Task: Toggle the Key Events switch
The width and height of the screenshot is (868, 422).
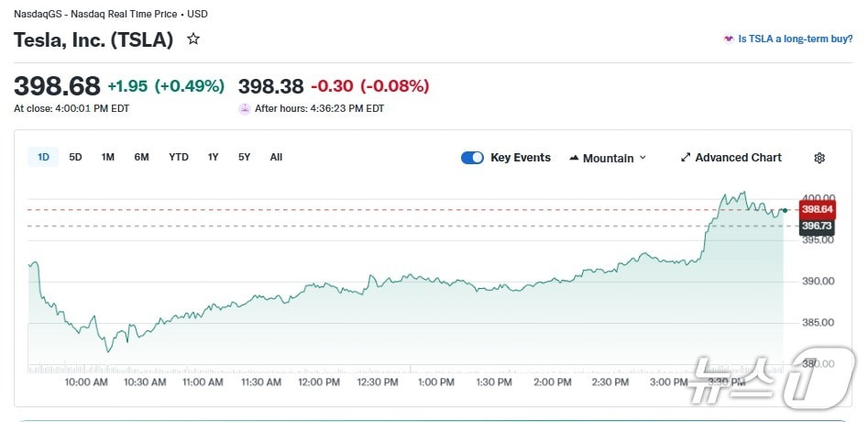Action: [472, 158]
